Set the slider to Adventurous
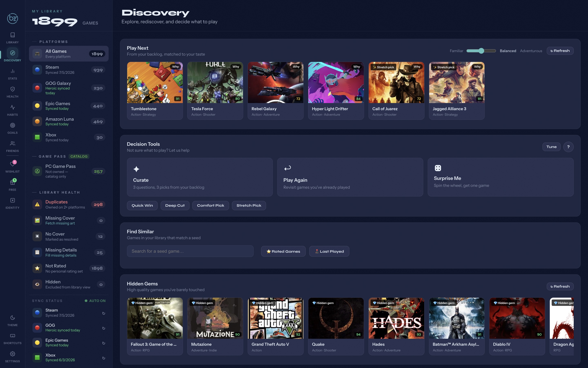 [531, 51]
